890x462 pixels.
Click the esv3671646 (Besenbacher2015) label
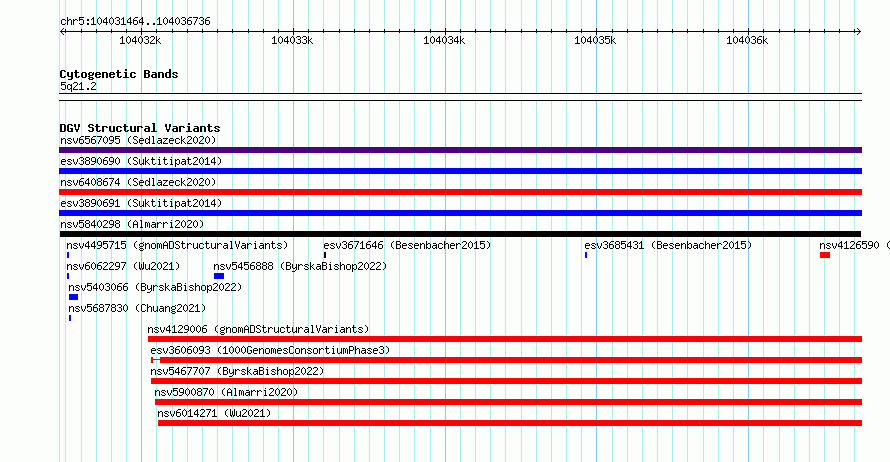click(x=407, y=245)
